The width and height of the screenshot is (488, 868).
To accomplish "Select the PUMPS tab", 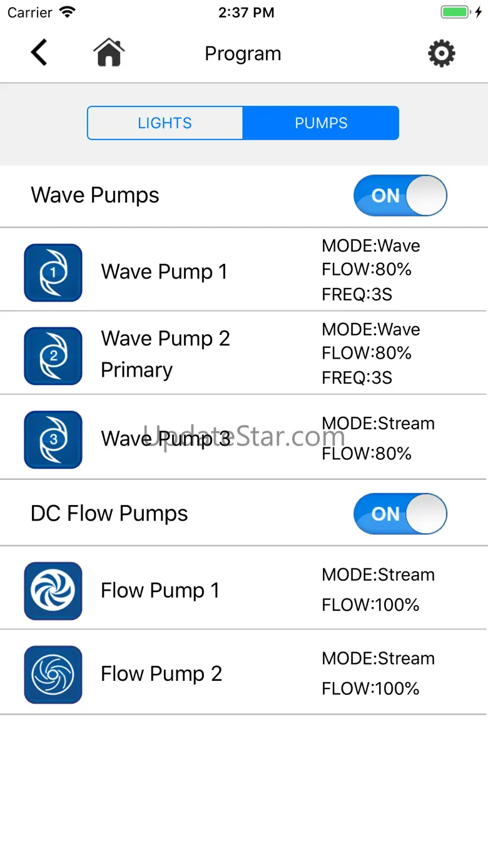I will pyautogui.click(x=321, y=123).
